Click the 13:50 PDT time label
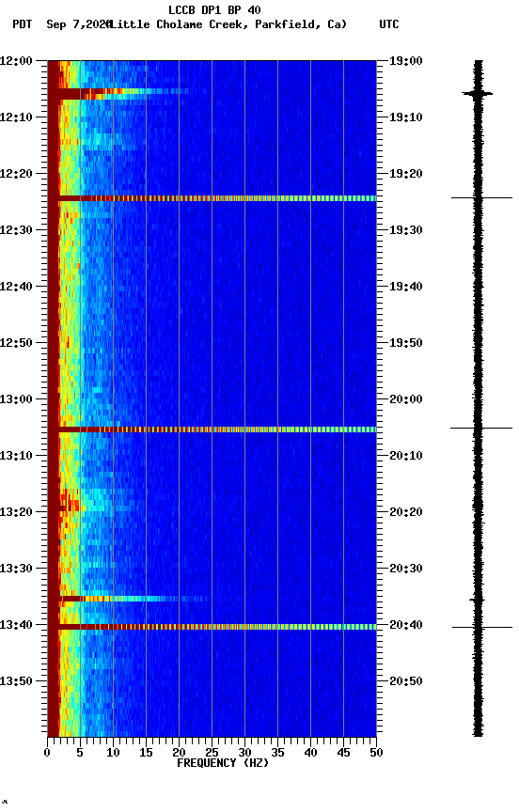 click(x=16, y=681)
